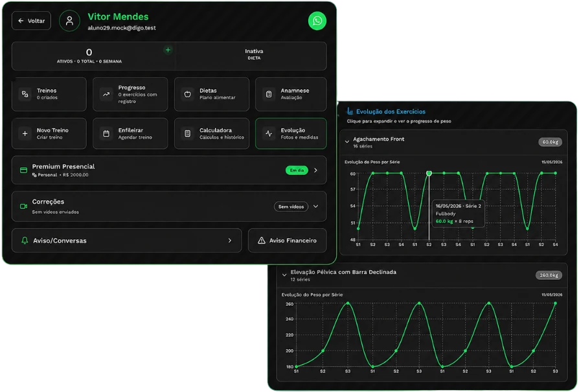Image resolution: width=579 pixels, height=392 pixels.
Task: Click the Treinos dumbbell icon
Action: pyautogui.click(x=25, y=94)
